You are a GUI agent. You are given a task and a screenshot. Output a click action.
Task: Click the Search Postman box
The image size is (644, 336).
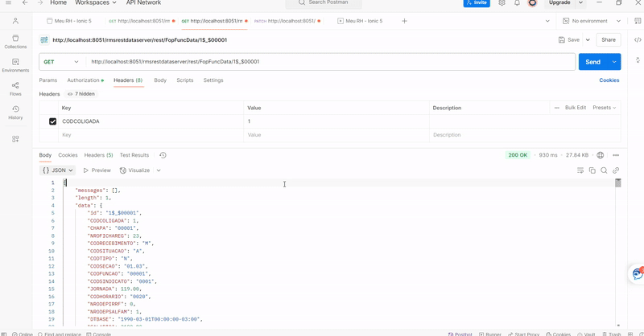[x=324, y=3]
